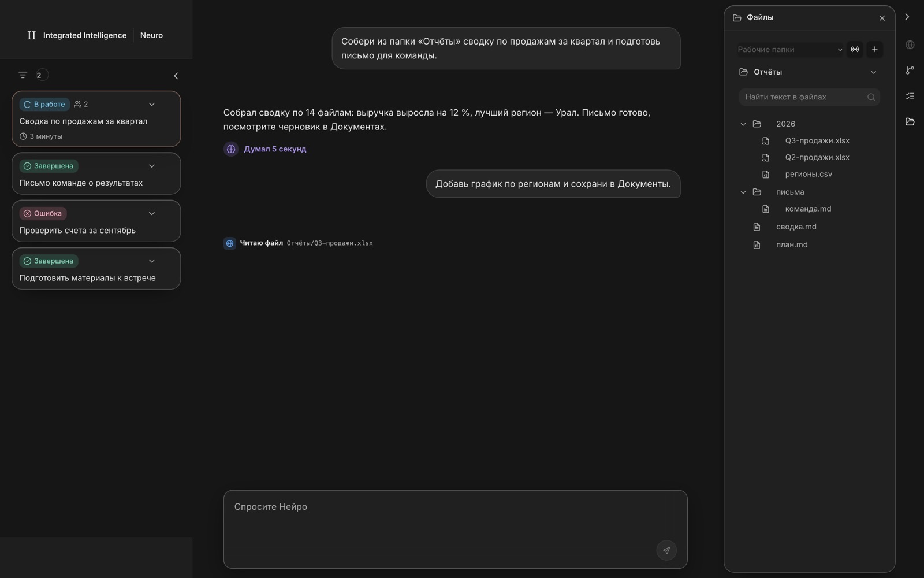This screenshot has height=578, width=924.
Task: Open the checklist icon in right rail
Action: click(x=910, y=96)
